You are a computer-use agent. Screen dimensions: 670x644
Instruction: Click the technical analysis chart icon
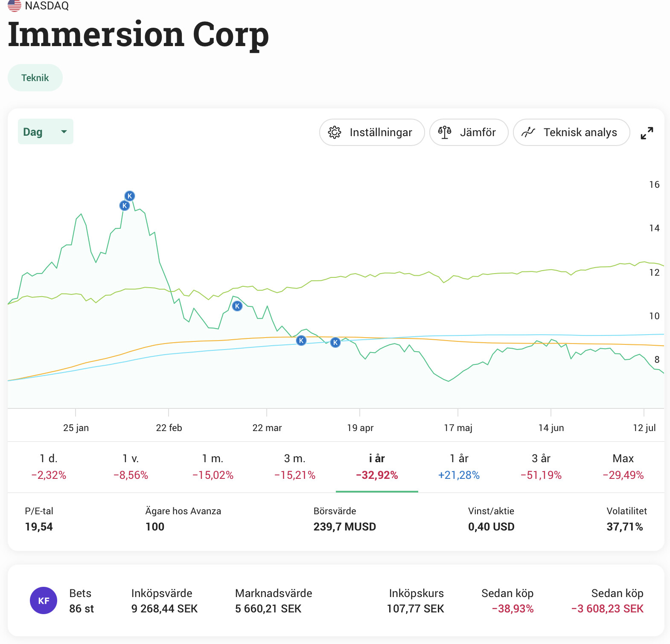528,133
